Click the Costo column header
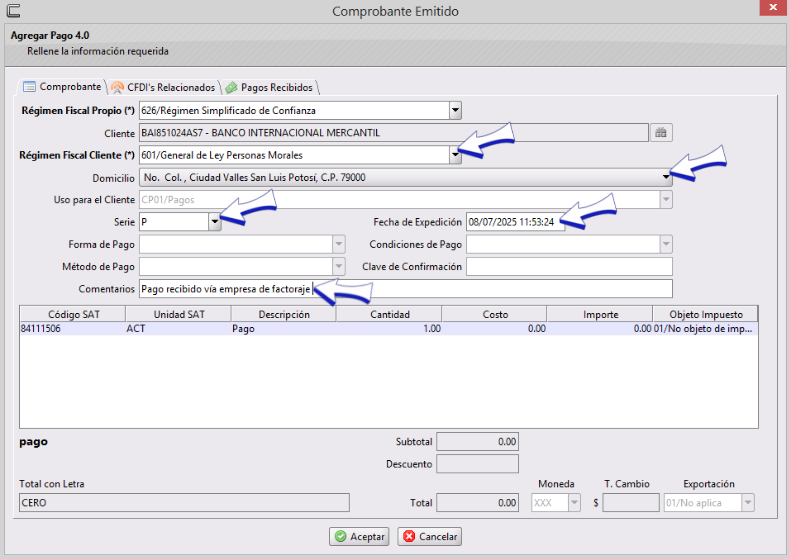Viewport: 789px width, 559px height. tap(495, 314)
